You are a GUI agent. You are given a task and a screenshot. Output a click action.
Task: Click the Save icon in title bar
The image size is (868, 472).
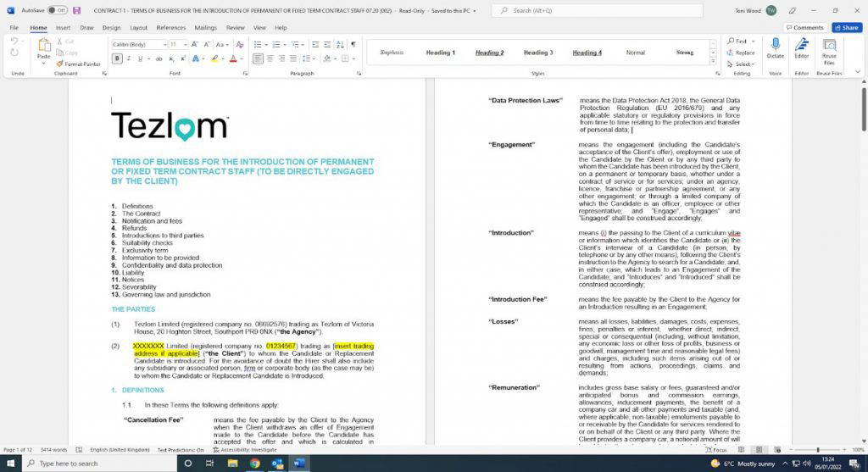click(76, 10)
